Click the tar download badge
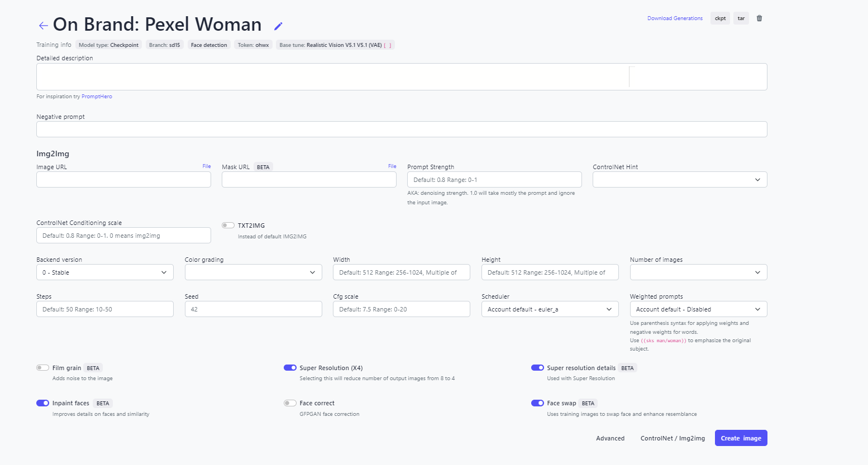 (741, 18)
